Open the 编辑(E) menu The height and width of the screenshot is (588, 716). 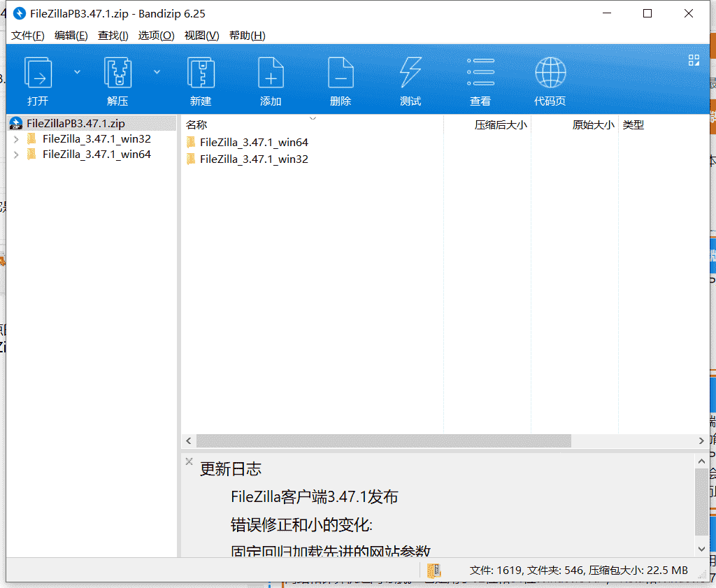71,36
